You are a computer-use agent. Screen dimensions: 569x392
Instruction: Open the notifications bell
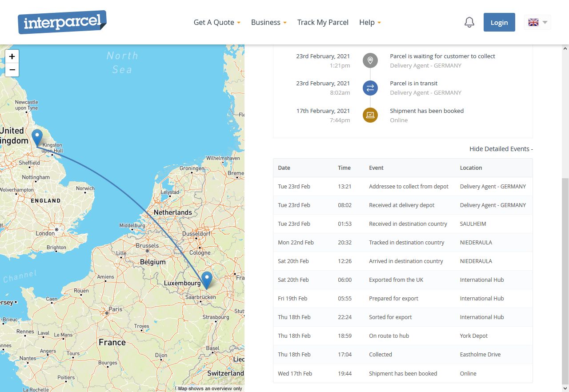tap(469, 22)
